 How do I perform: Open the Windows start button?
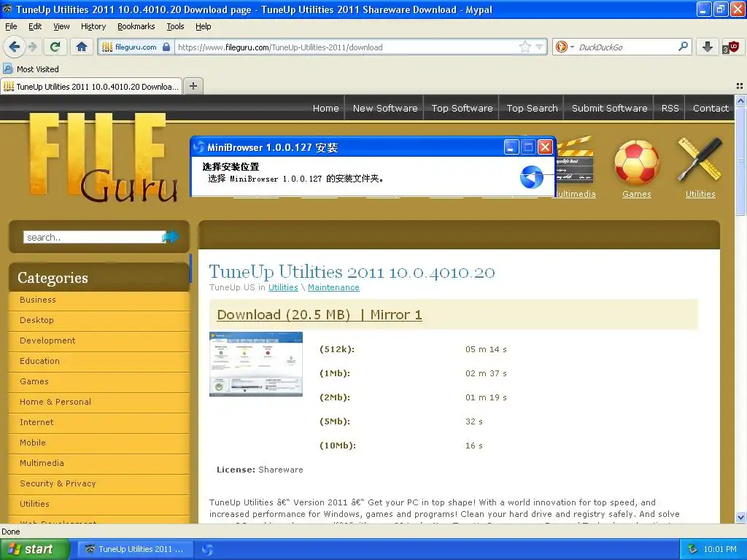[x=34, y=549]
